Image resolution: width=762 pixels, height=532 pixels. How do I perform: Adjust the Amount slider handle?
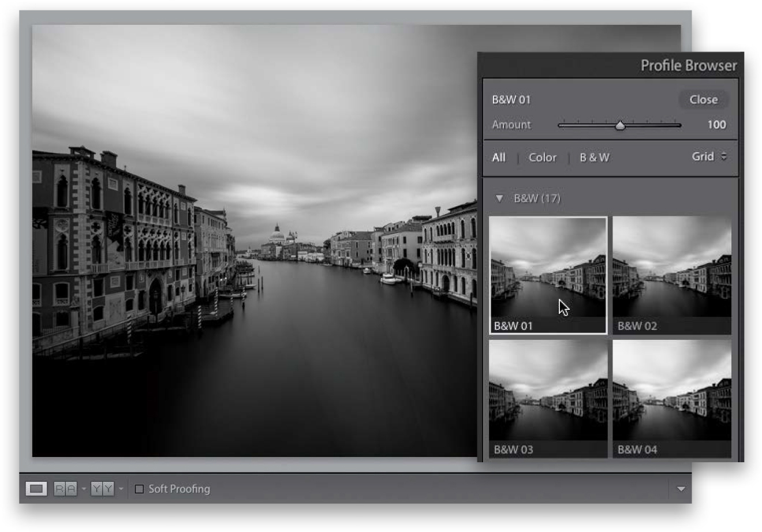620,125
